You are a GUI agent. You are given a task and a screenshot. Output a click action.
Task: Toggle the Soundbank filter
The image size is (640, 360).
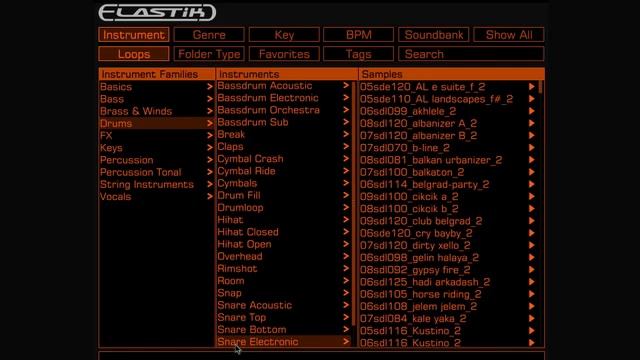pos(433,35)
